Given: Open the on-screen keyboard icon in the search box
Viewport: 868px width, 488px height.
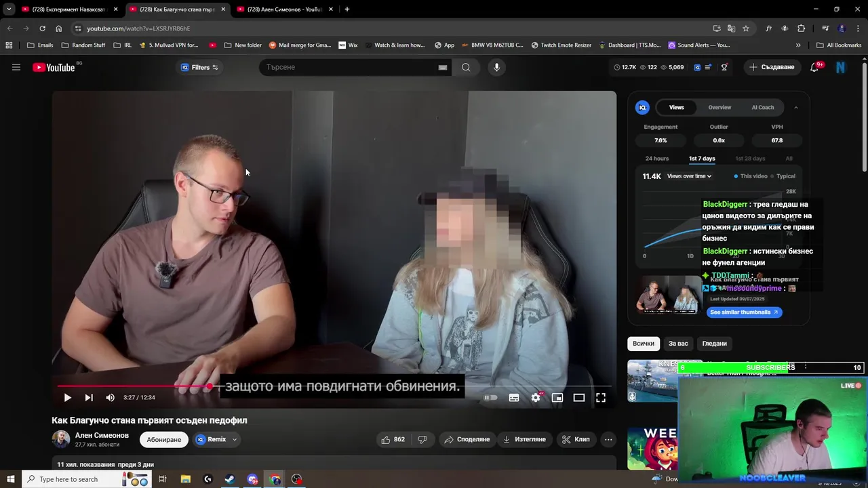Looking at the screenshot, I should 442,67.
